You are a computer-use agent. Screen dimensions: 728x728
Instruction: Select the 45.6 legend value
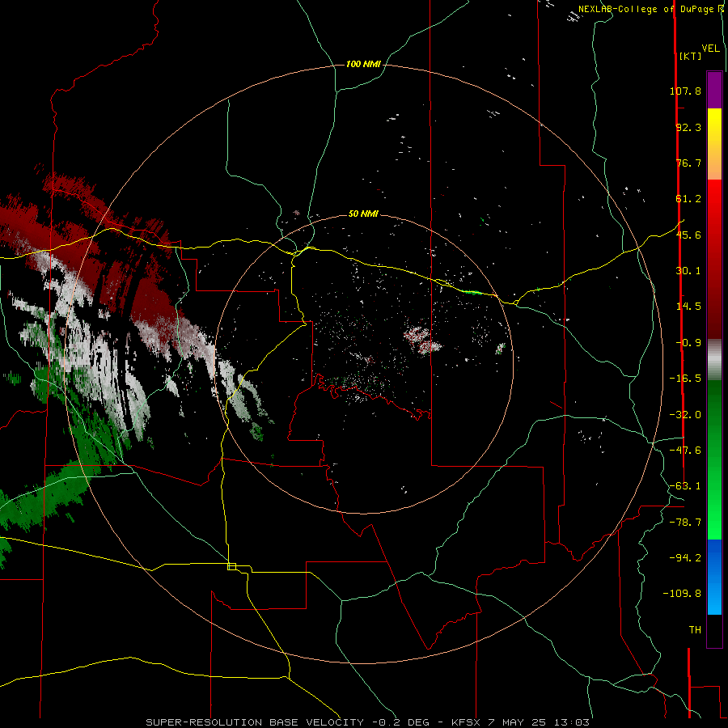(688, 235)
